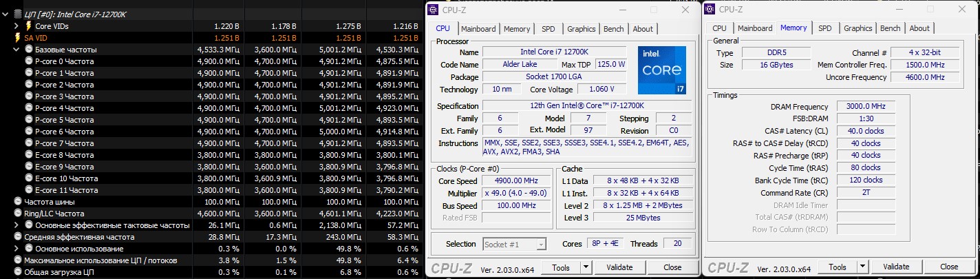Click the clock icon of E-core 9 Частота
The height and width of the screenshot is (279, 980).
28,167
